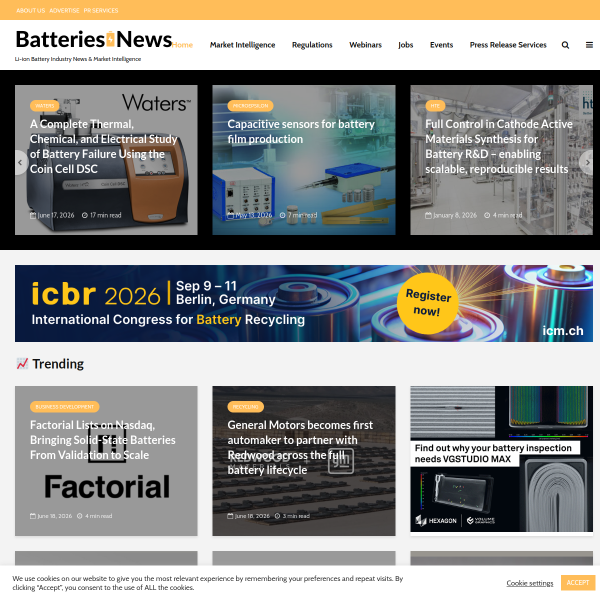
Task: Open Market Intelligence menu item
Action: (x=242, y=45)
